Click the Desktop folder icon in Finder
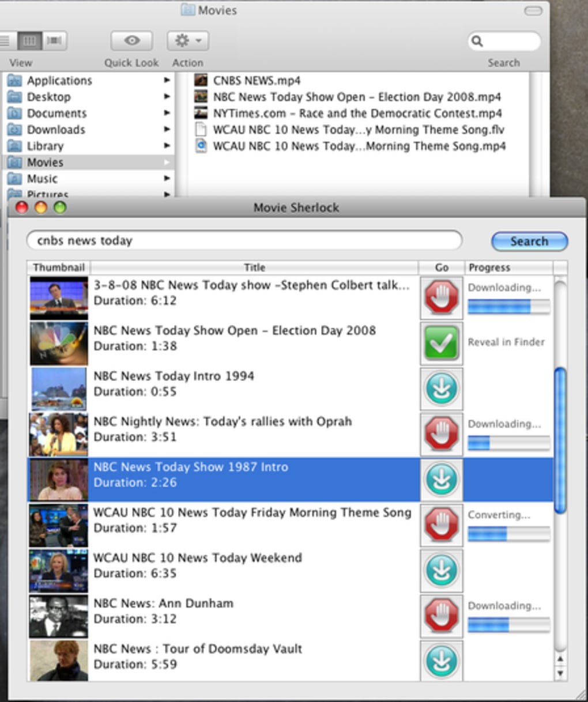588x702 pixels. 14,97
